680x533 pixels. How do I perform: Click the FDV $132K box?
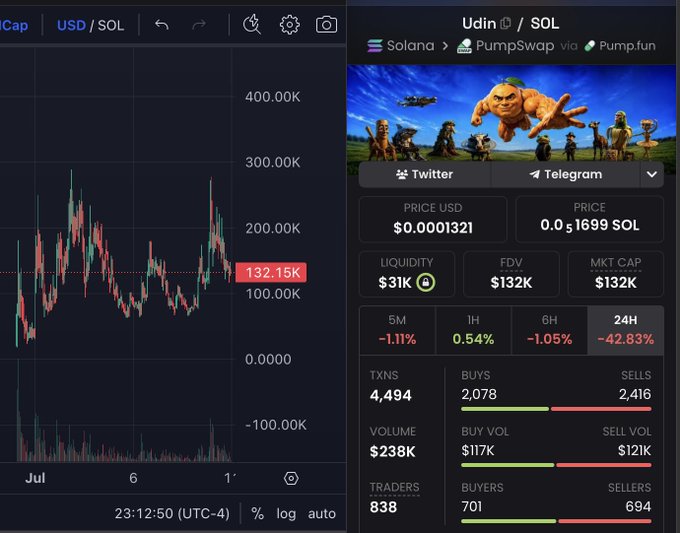[511, 274]
